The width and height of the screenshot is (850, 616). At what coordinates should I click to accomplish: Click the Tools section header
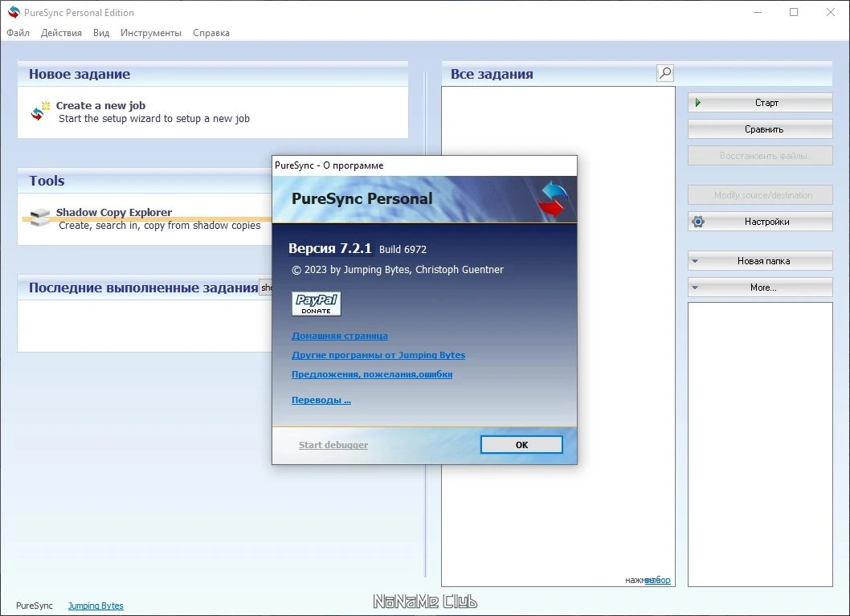(x=47, y=181)
